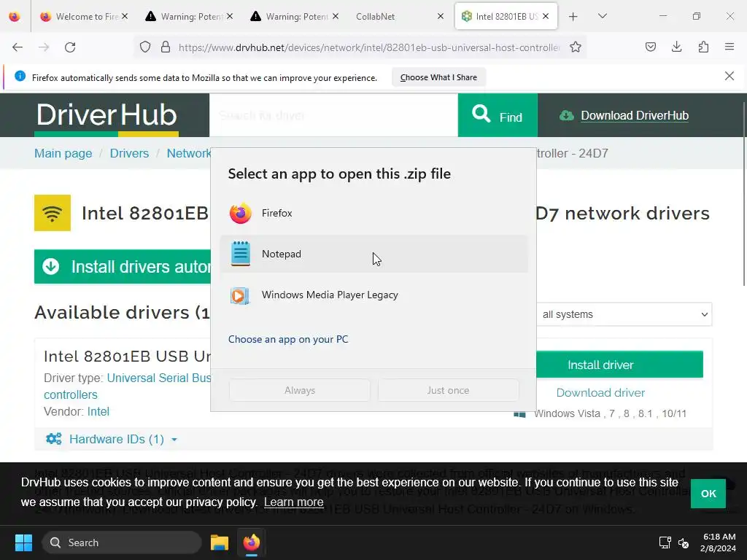Choose the Notepad entry to open zip
This screenshot has height=560, width=747.
click(x=374, y=254)
